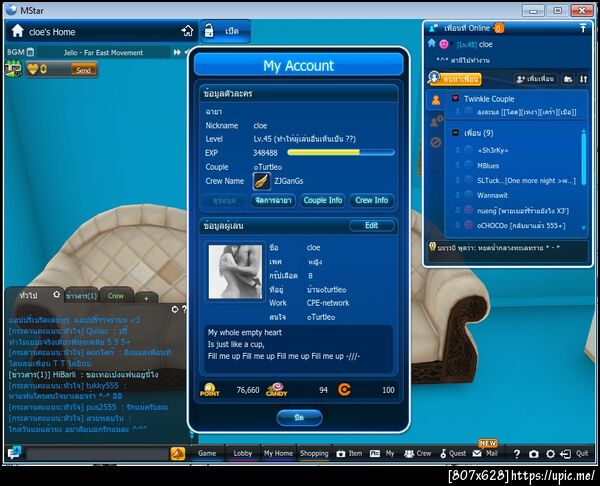Click the orange C coin icon
Image resolution: width=600 pixels, height=486 pixels.
click(x=344, y=390)
